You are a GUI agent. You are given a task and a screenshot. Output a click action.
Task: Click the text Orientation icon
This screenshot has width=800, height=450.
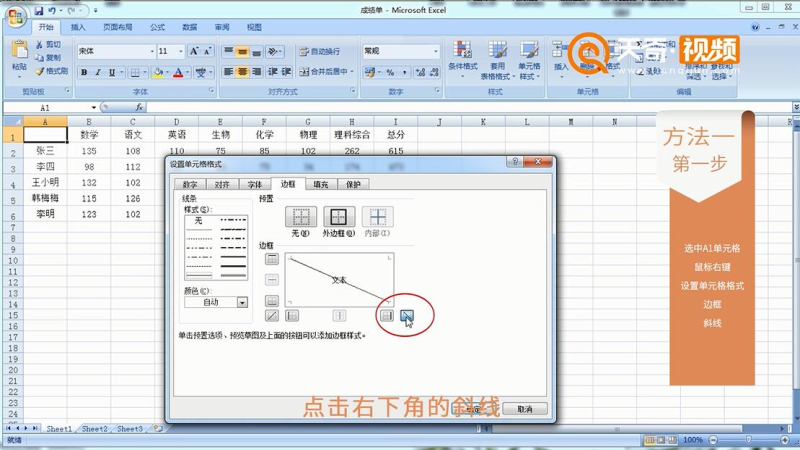point(273,51)
